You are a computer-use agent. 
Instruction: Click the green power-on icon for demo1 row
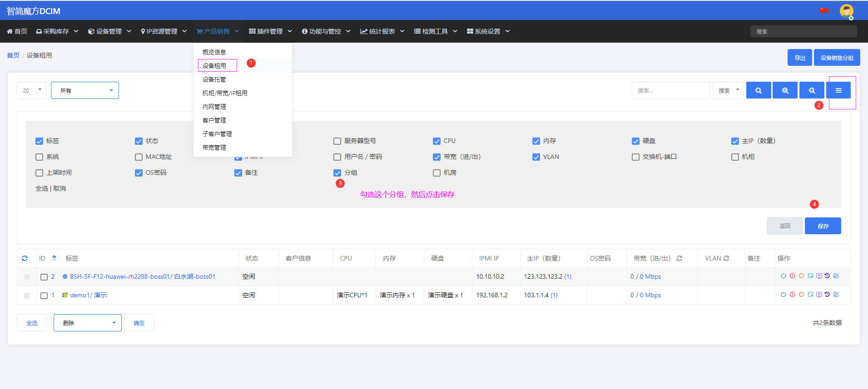tap(783, 295)
